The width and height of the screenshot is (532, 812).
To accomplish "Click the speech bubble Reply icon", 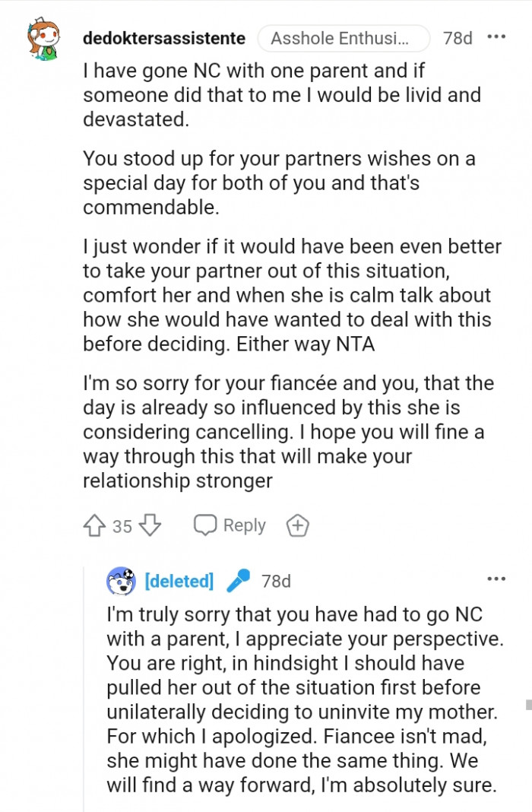I will (205, 525).
